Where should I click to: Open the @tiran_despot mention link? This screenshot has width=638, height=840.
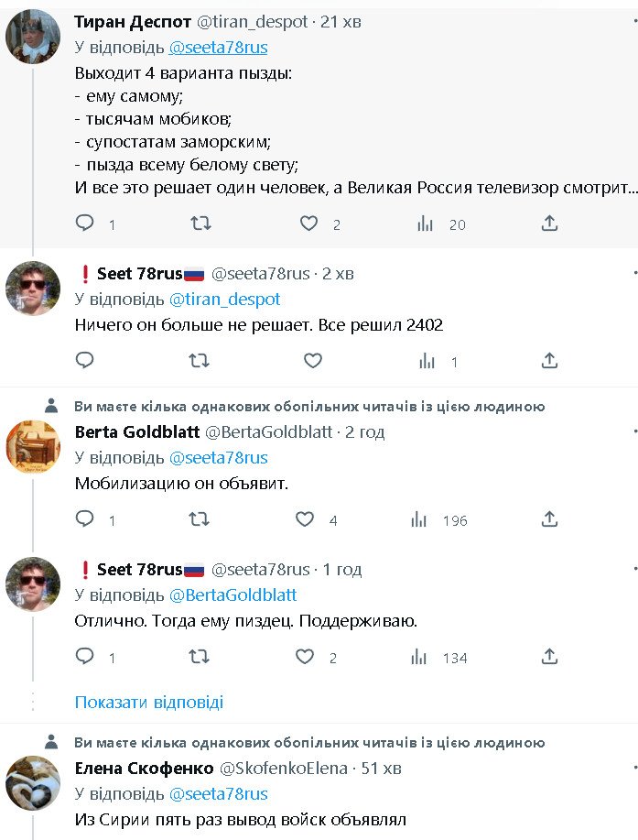point(225,299)
